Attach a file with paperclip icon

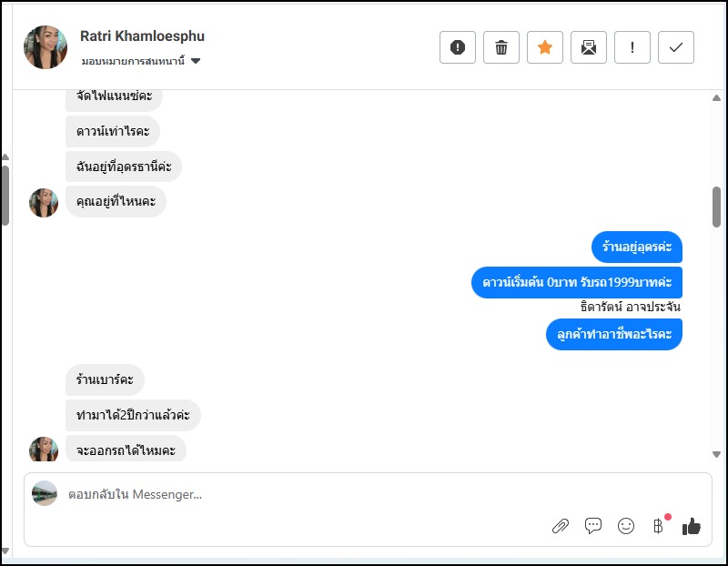tap(561, 526)
